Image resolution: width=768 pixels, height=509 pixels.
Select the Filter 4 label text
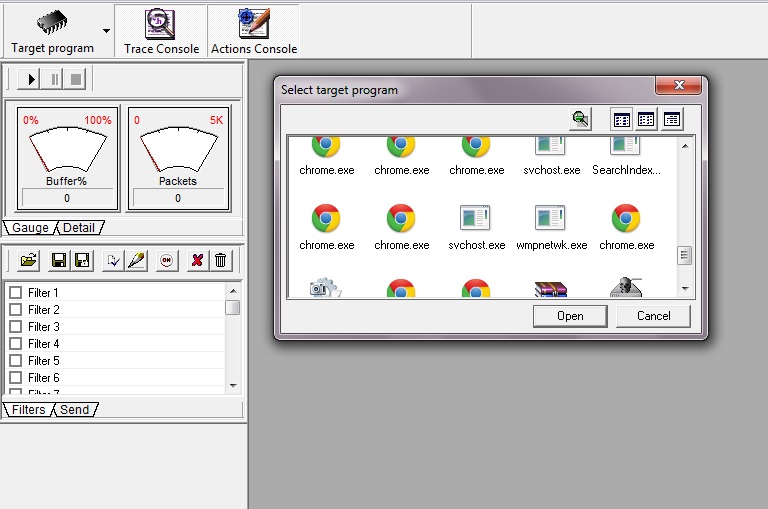point(44,344)
